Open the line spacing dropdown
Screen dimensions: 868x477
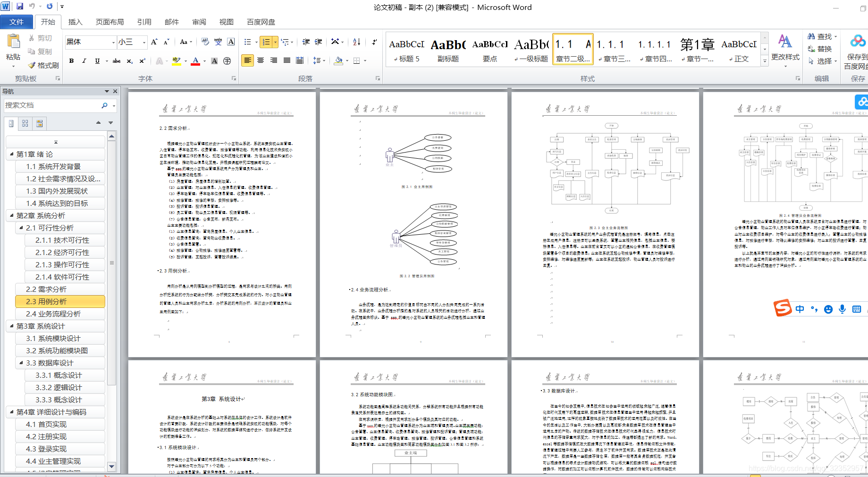pos(319,60)
